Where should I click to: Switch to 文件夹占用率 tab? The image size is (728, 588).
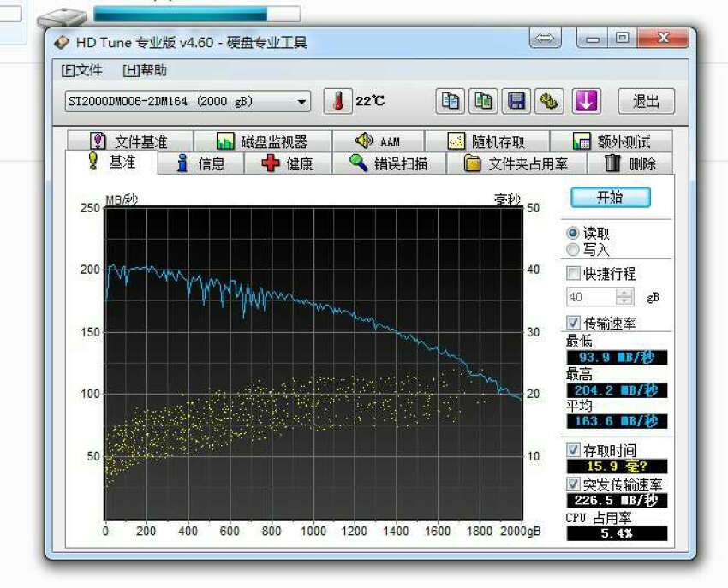pos(516,163)
